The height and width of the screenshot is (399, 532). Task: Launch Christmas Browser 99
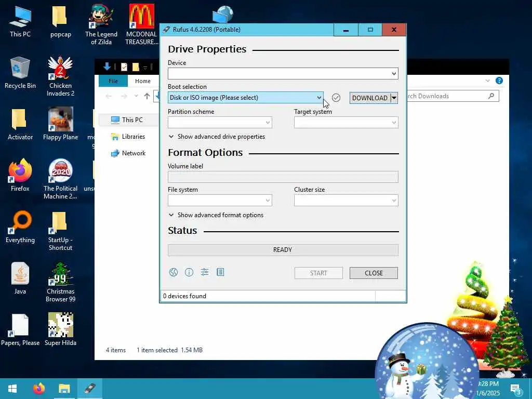tap(60, 282)
